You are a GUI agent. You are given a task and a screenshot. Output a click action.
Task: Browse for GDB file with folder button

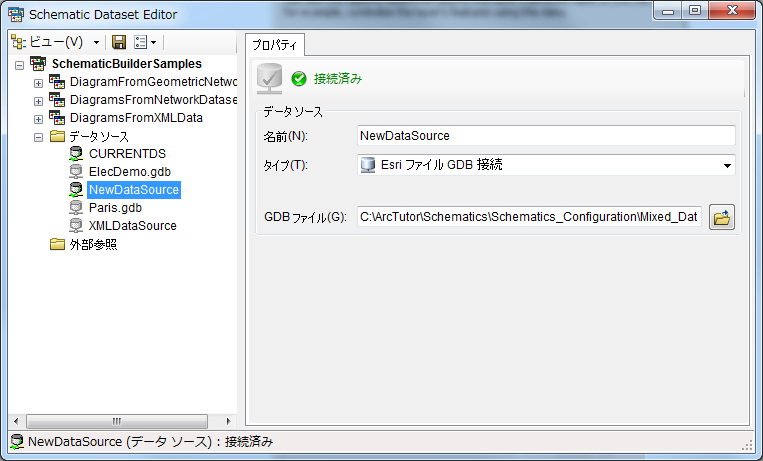(722, 217)
